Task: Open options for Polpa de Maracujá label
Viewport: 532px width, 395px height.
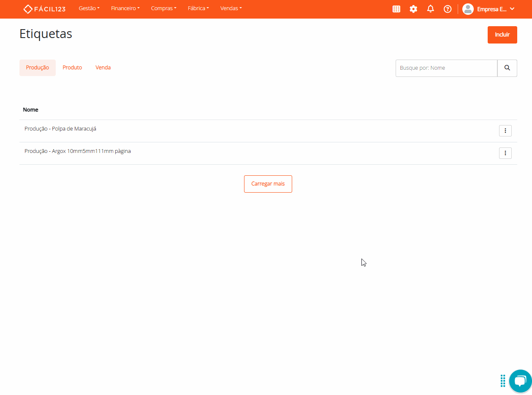Action: [x=505, y=131]
